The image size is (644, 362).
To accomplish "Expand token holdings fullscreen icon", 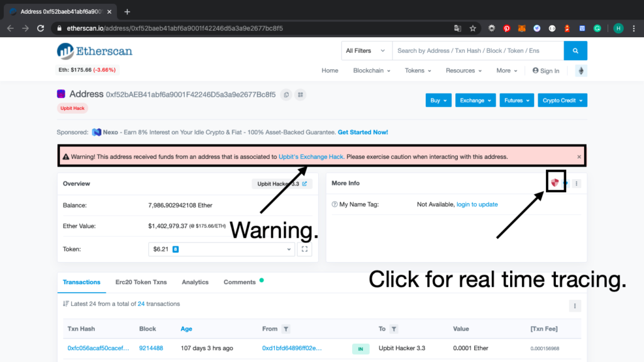I will [305, 249].
